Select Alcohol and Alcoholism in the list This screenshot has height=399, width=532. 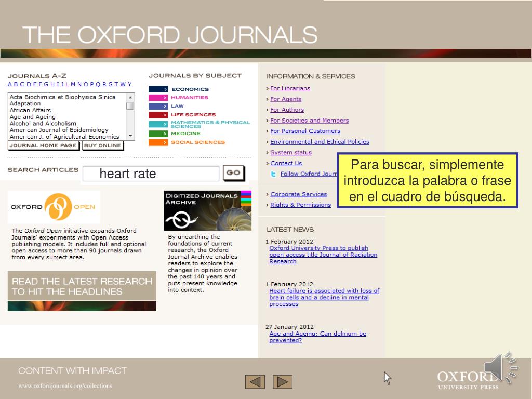click(43, 124)
